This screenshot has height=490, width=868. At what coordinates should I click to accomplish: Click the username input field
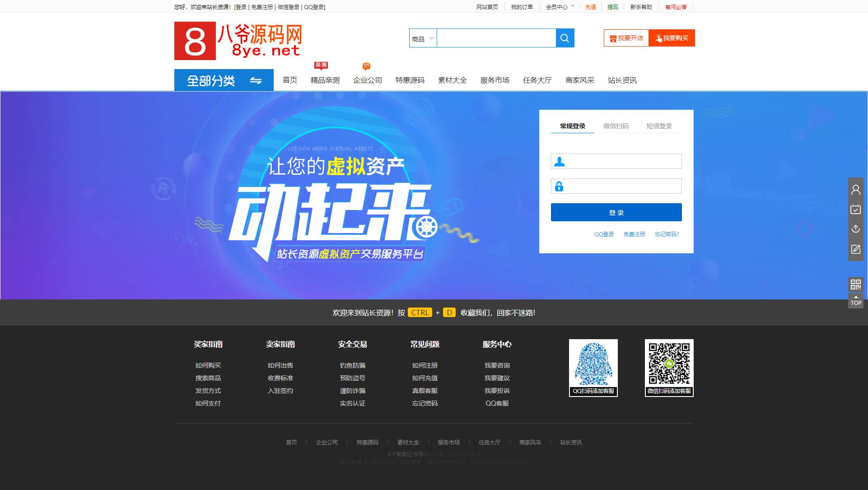(x=616, y=161)
